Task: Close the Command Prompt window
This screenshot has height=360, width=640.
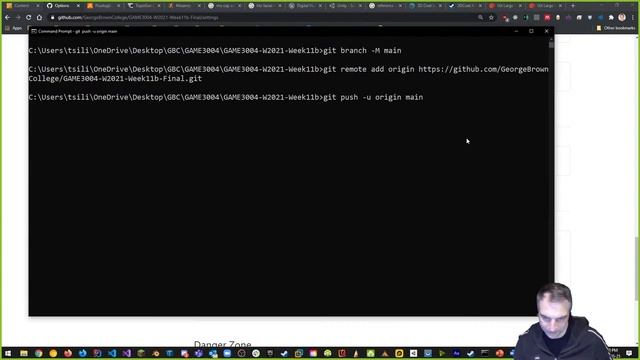Action: point(547,31)
